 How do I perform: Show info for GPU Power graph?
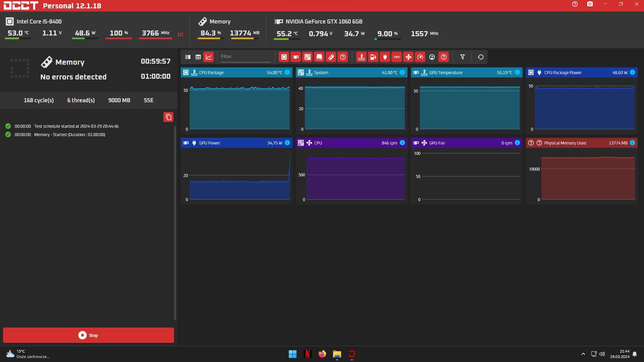click(x=287, y=143)
